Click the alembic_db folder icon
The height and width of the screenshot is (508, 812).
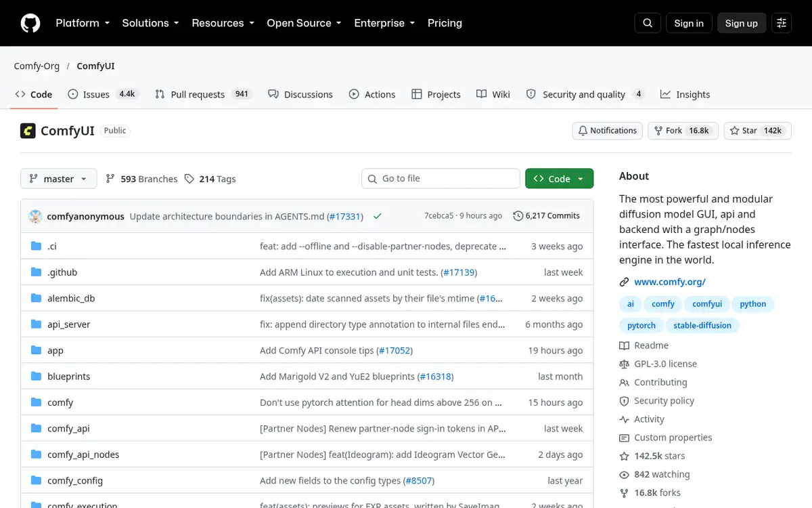tap(37, 298)
